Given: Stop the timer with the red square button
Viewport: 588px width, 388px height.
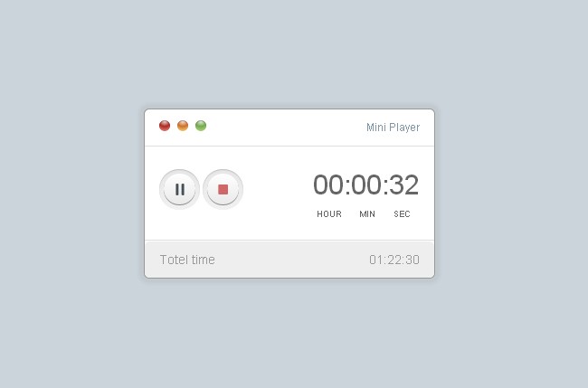Looking at the screenshot, I should click(x=223, y=189).
